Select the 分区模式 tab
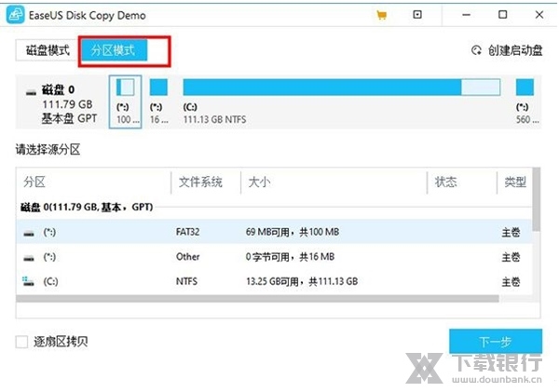The image size is (559, 392). click(x=111, y=50)
